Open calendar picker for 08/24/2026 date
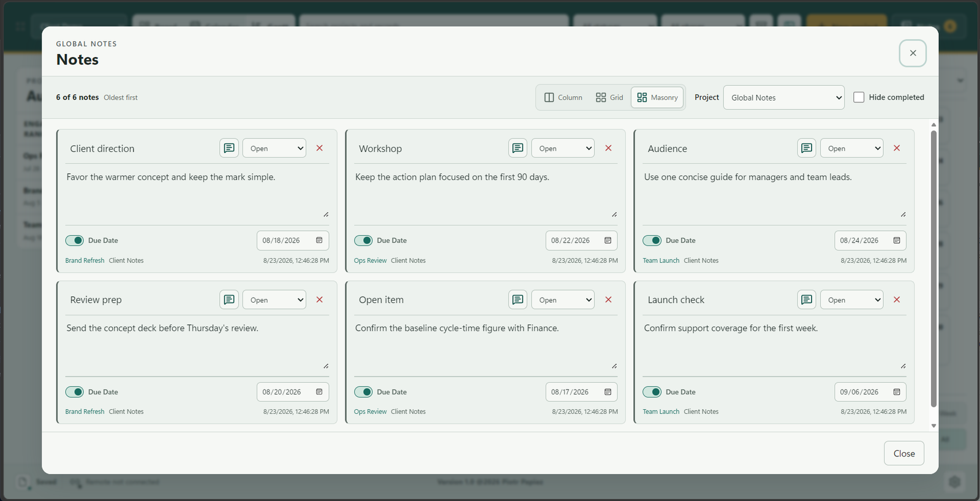Screen dimensions: 980x501 [x=897, y=241]
